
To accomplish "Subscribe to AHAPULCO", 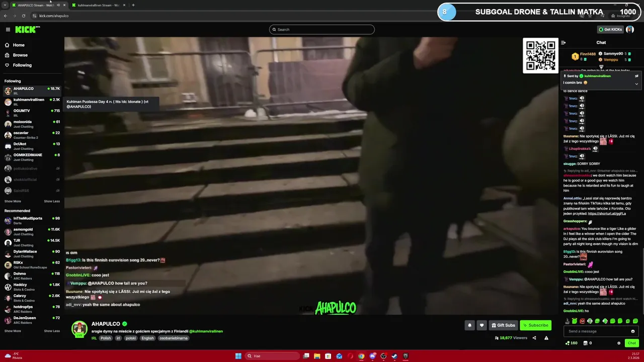I will (535, 325).
